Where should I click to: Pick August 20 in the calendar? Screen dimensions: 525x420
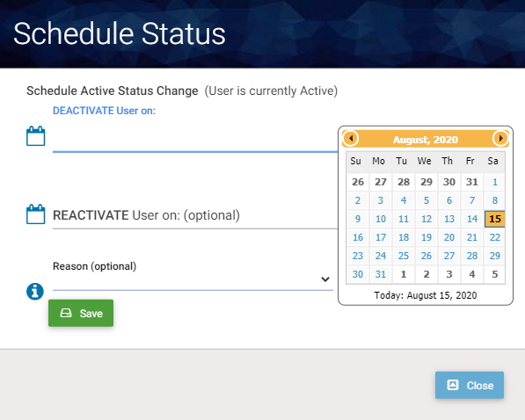[x=449, y=237]
